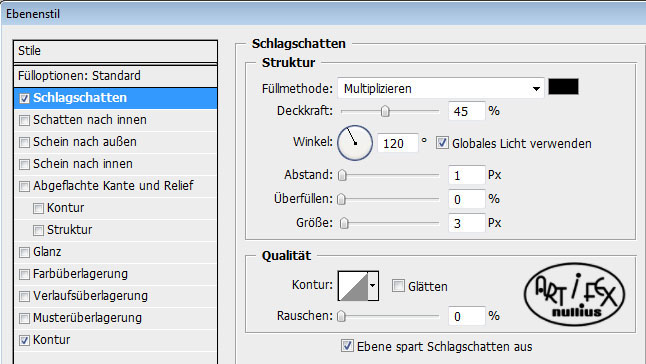Enable the Glanz checkbox
This screenshot has width=646, height=364.
coord(24,252)
